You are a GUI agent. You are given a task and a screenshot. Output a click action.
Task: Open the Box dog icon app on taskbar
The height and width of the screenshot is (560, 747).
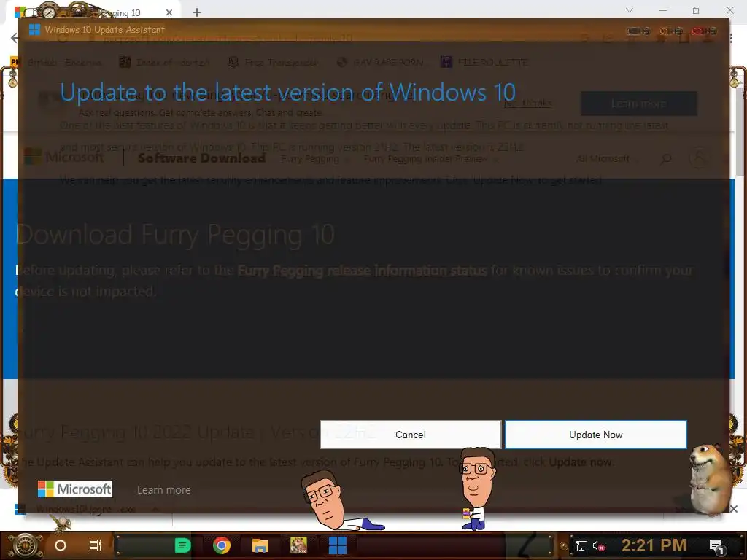(298, 545)
